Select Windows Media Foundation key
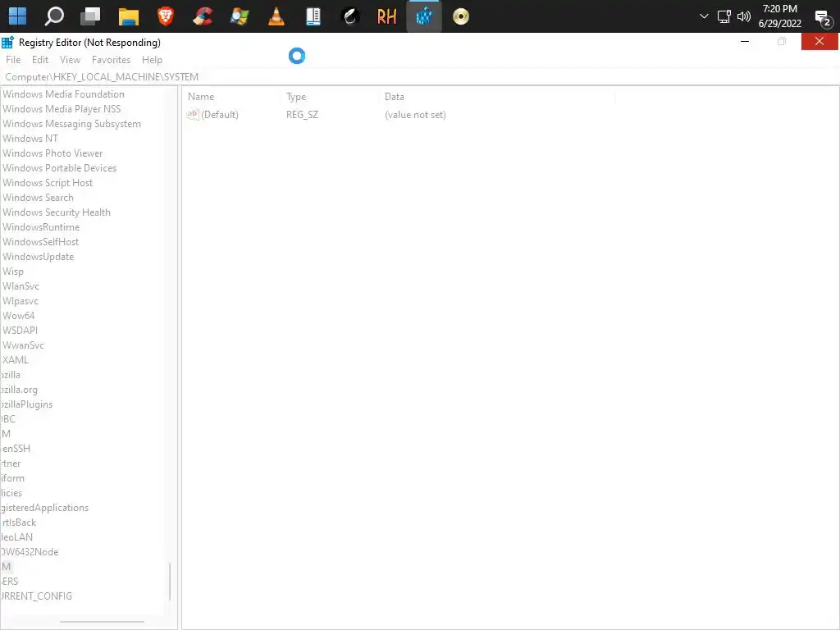Screen dimensions: 840x630 coord(63,94)
